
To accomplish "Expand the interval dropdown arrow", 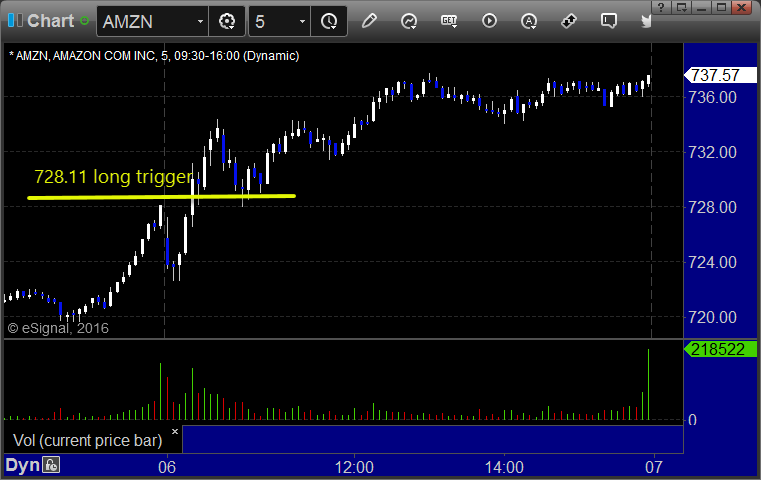I will click(x=302, y=21).
